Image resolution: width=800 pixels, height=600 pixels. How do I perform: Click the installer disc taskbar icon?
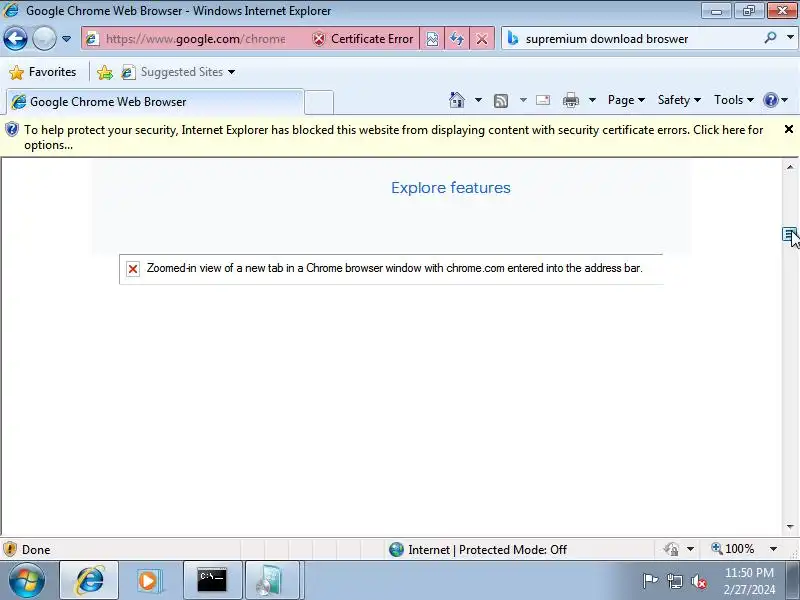pos(271,580)
